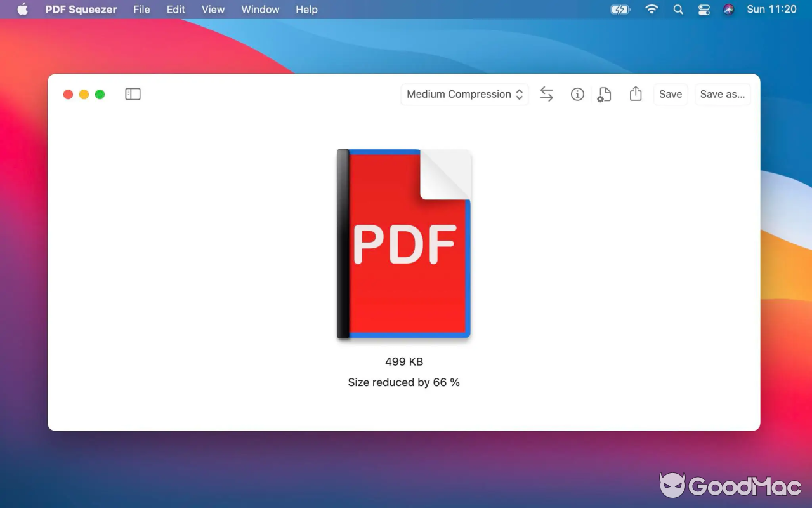The width and height of the screenshot is (812, 508).
Task: Select the compressed PDF document thumbnail
Action: 403,244
